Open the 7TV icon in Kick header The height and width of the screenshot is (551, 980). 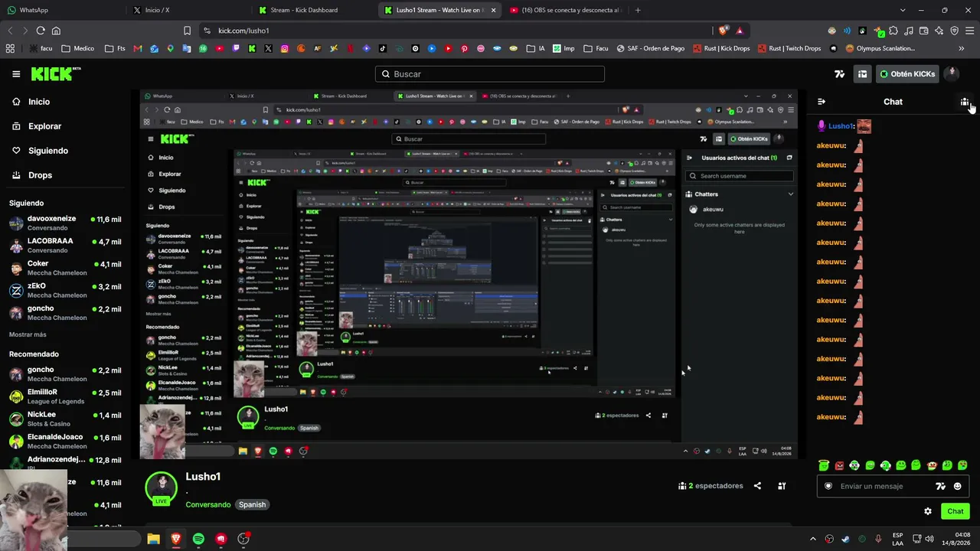pos(840,74)
